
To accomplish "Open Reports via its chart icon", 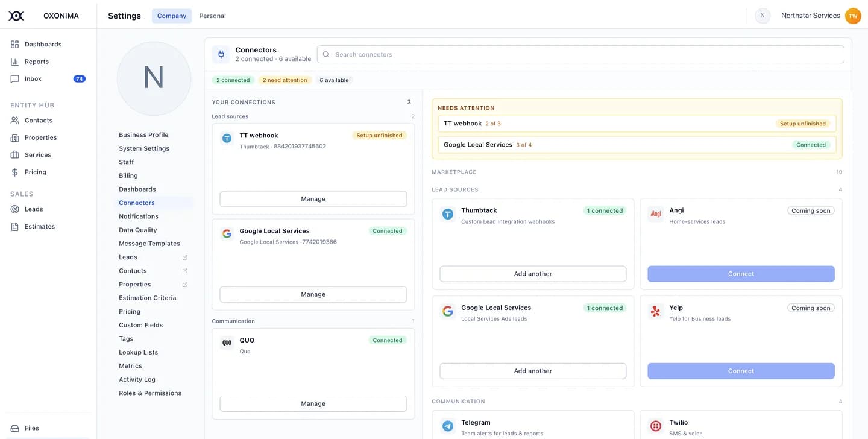I will 15,62.
